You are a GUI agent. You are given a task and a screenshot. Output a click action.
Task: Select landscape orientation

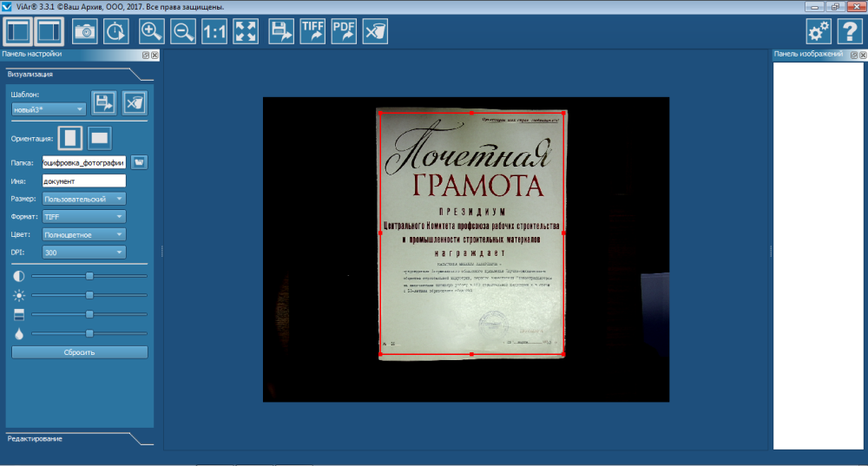coord(100,137)
